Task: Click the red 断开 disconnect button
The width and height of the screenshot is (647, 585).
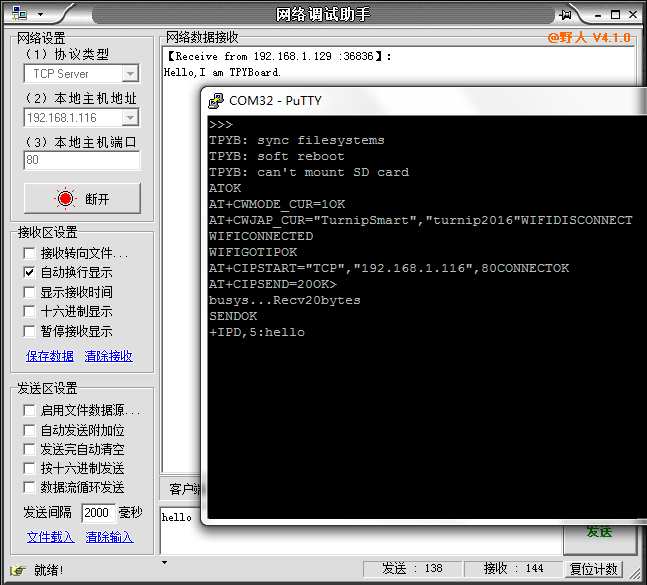Action: (82, 198)
